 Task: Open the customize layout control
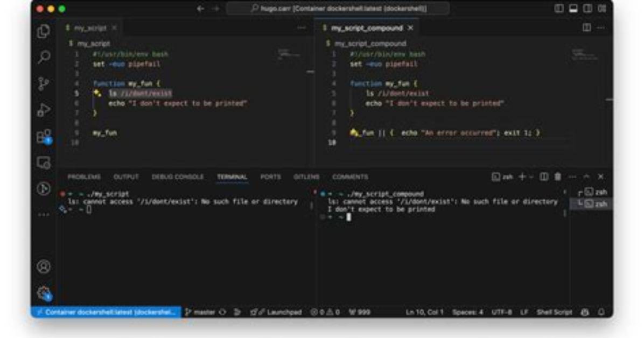602,8
